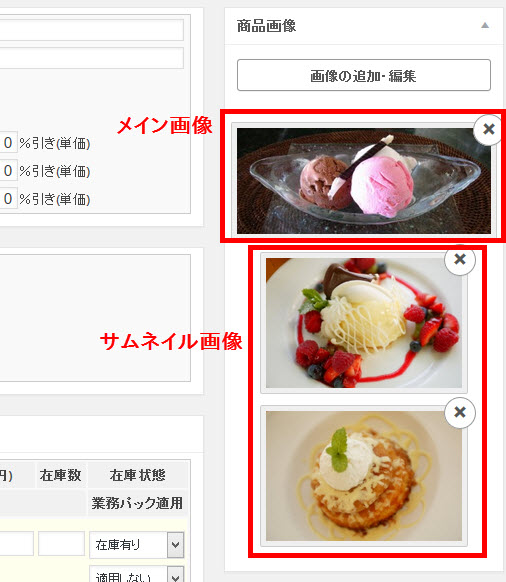This screenshot has width=506, height=582.
Task: Click the topmost text input field
Action: [x=92, y=30]
